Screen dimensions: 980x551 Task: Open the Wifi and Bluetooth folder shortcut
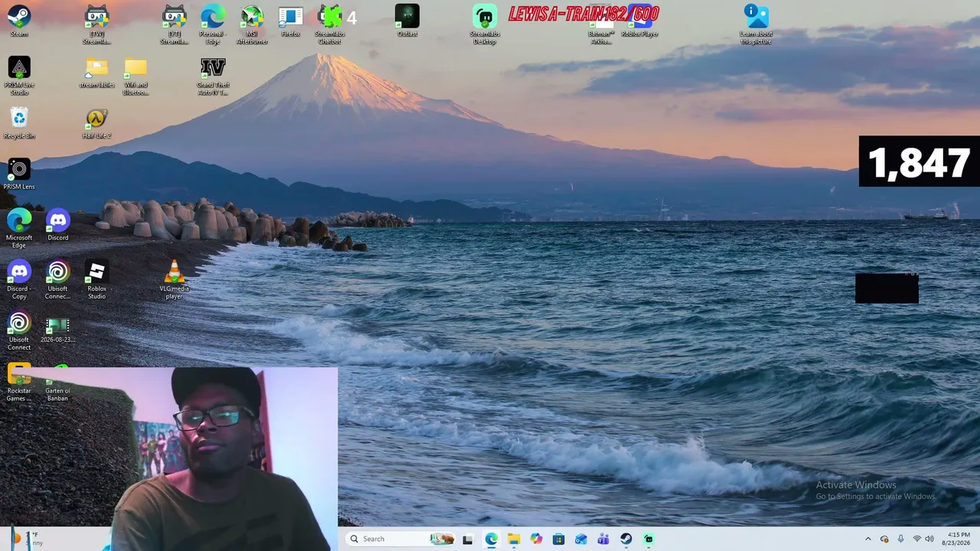[136, 76]
